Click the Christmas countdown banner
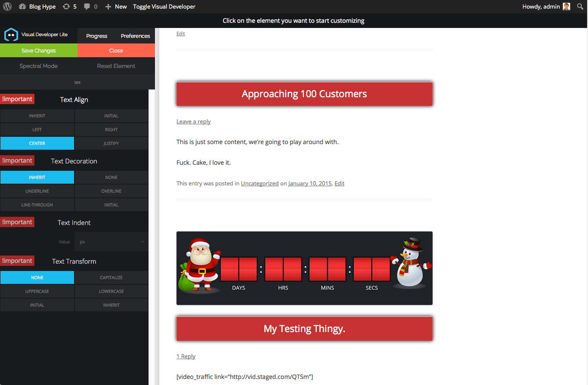The image size is (588, 385). pos(304,268)
